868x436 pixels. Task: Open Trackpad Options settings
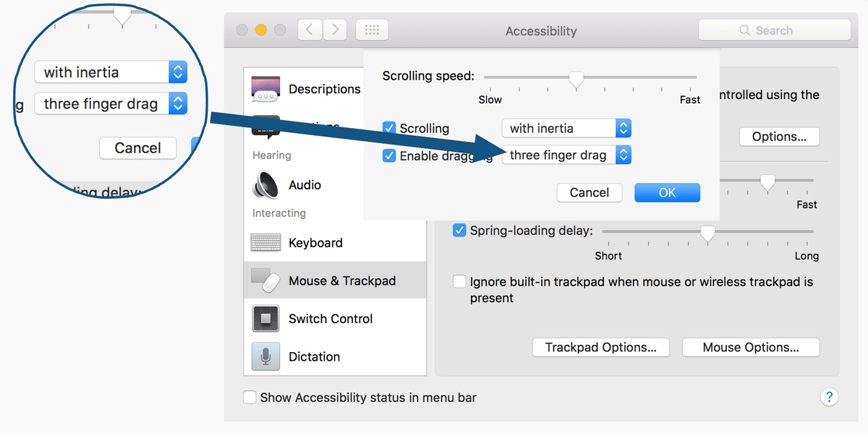pos(600,347)
